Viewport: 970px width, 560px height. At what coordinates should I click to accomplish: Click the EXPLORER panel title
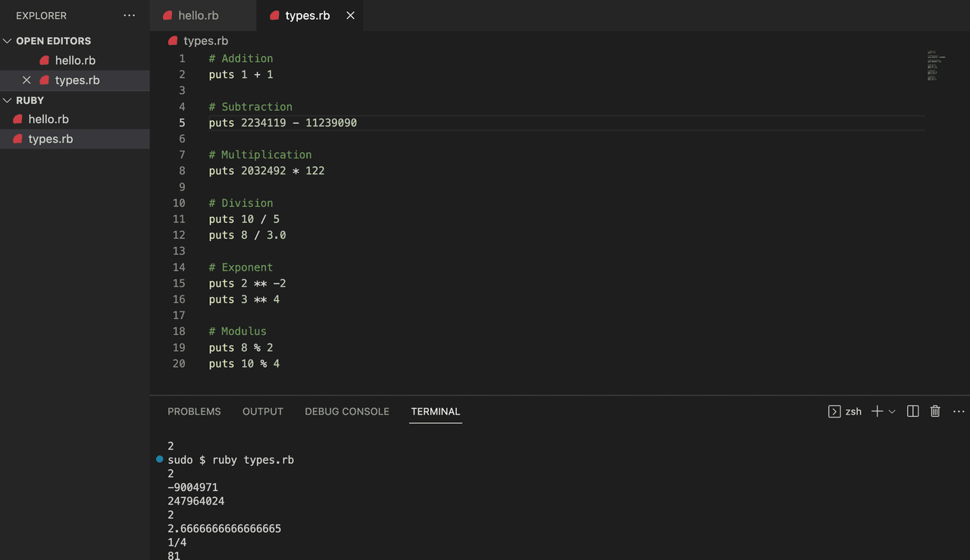click(41, 15)
